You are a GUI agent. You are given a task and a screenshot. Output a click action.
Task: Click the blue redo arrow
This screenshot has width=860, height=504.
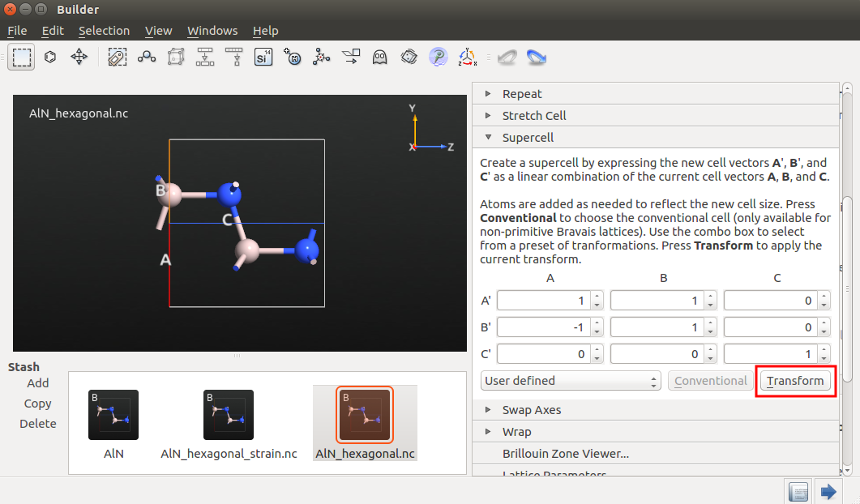pos(536,57)
